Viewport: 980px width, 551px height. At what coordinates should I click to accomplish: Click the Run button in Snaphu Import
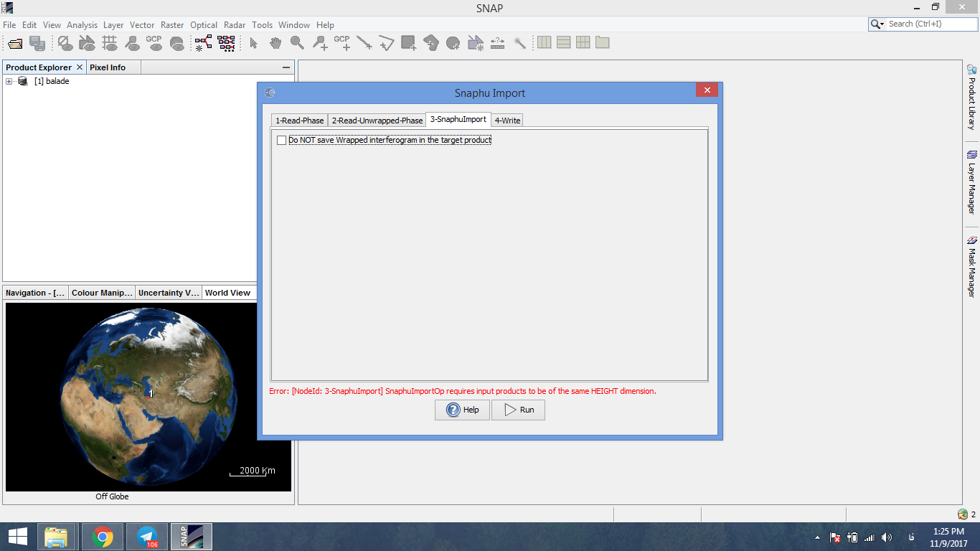pos(518,410)
